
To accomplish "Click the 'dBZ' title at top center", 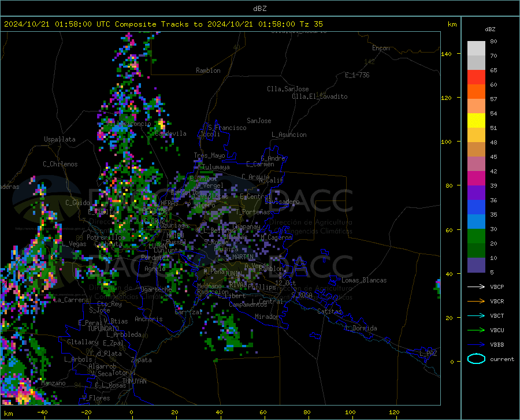I will tap(259, 9).
